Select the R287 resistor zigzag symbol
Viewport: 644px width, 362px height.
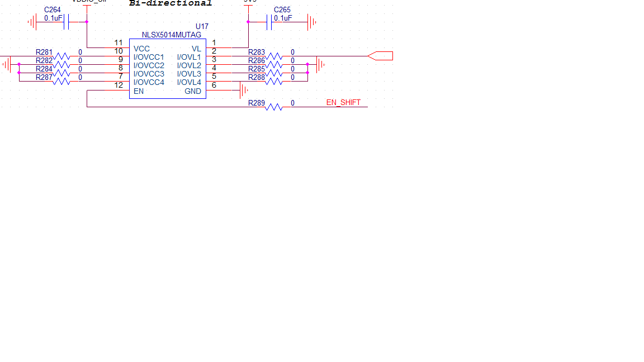(61, 81)
